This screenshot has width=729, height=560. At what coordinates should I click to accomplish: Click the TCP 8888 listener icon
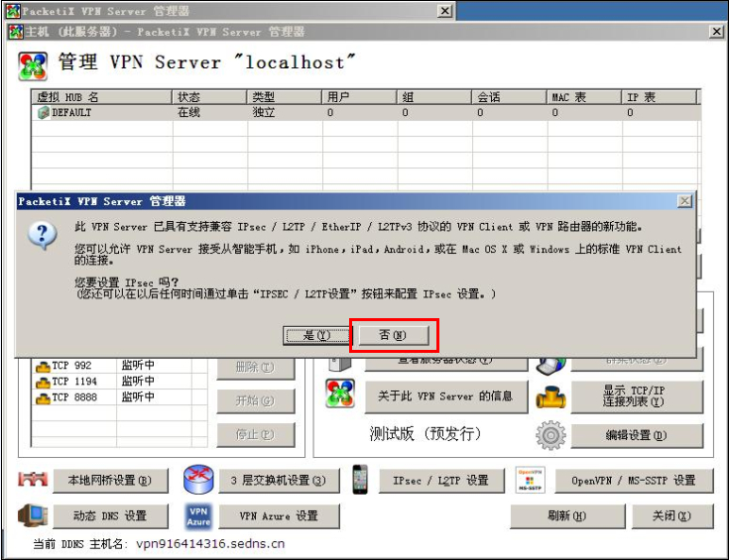[43, 398]
